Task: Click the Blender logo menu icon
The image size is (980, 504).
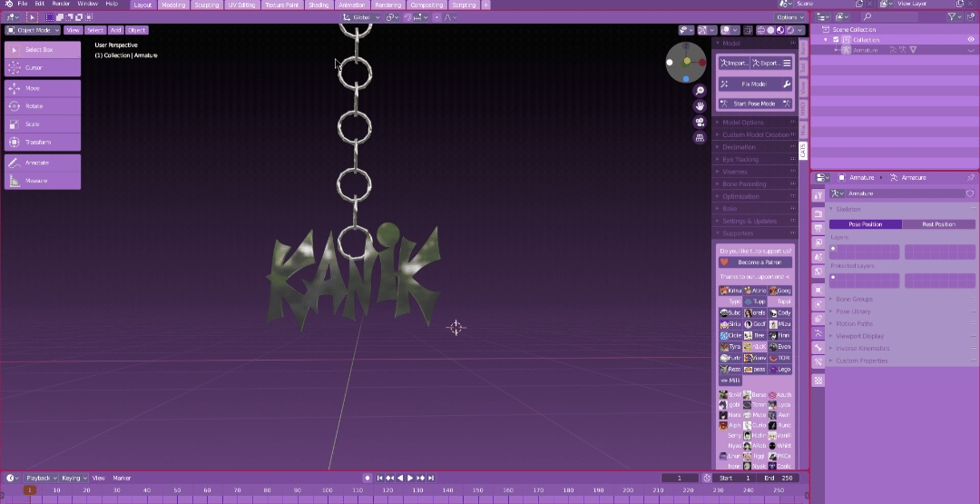Action: point(9,5)
